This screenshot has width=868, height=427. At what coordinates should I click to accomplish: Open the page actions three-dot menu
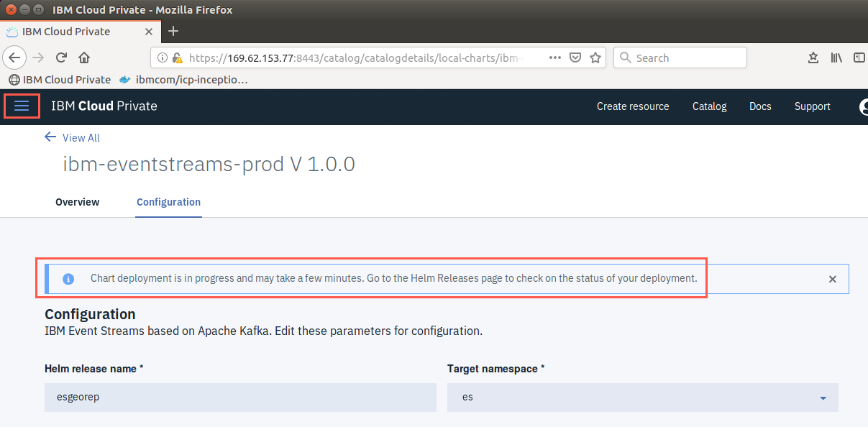click(x=555, y=58)
